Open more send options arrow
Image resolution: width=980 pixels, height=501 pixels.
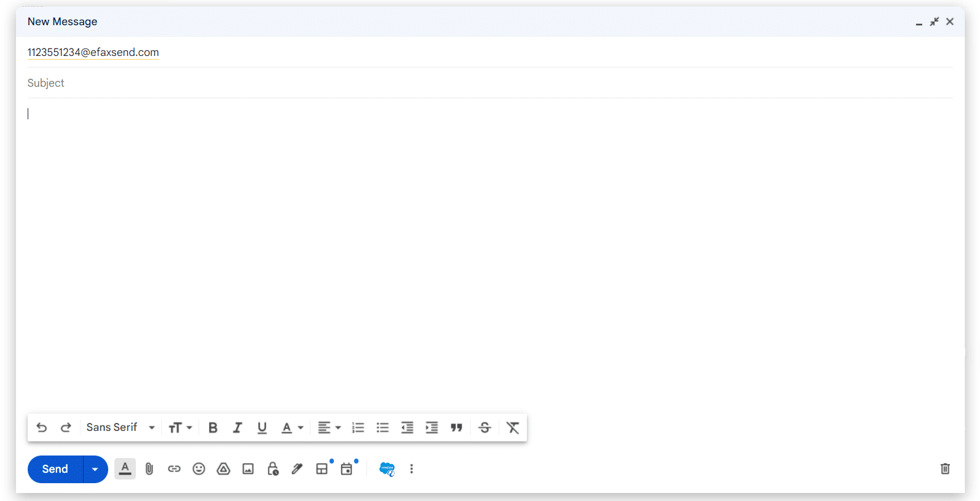(x=95, y=469)
